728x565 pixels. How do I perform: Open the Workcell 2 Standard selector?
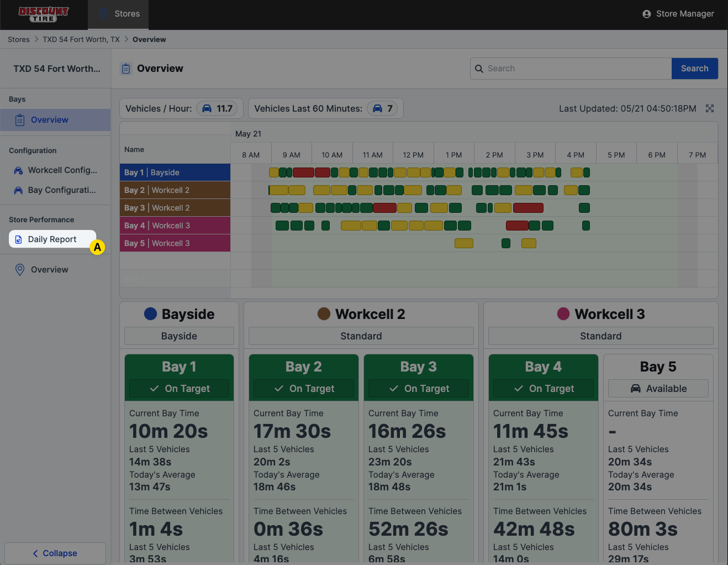[361, 336]
